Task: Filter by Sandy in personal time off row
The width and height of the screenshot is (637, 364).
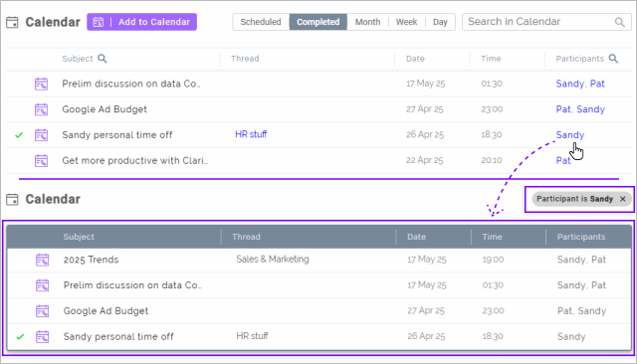Action: (x=570, y=135)
